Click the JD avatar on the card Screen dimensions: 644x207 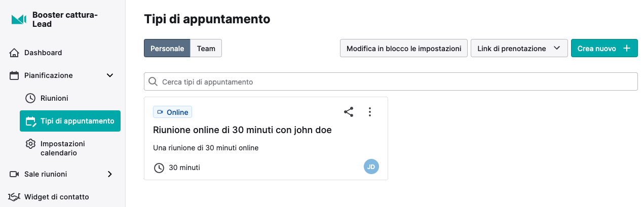point(371,167)
